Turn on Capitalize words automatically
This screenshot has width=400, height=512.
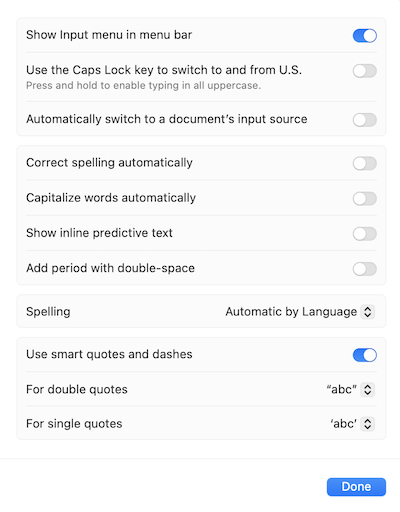click(x=365, y=199)
